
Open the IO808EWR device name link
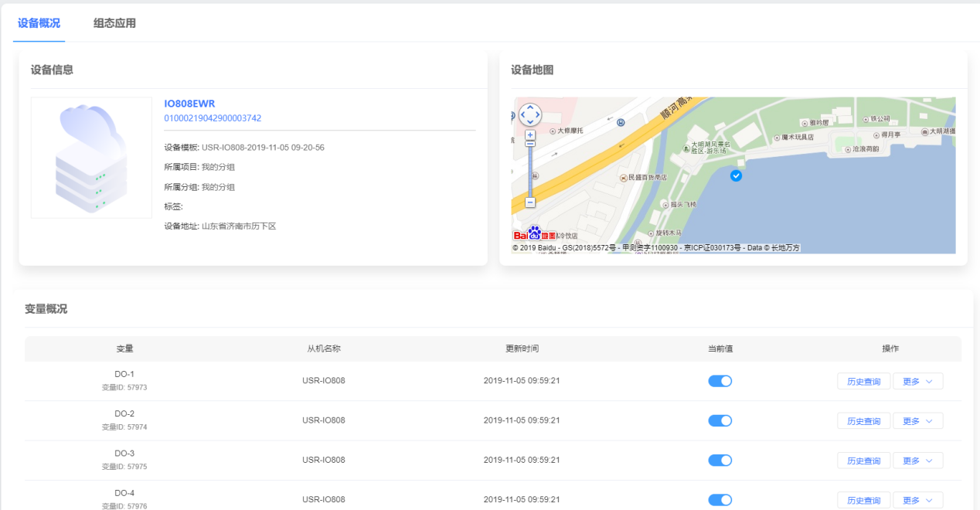(189, 104)
